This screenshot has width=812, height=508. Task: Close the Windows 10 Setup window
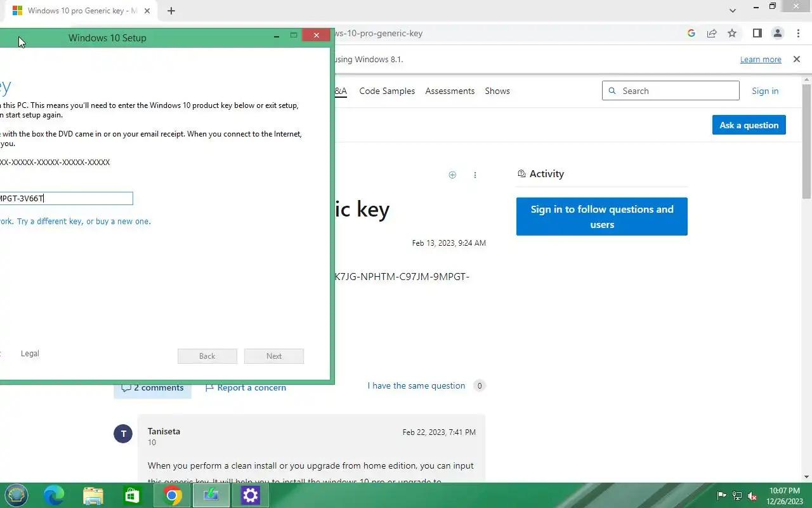pos(317,36)
